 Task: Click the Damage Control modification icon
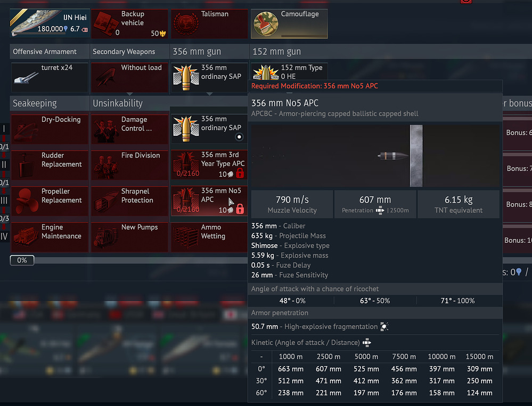tap(106, 129)
